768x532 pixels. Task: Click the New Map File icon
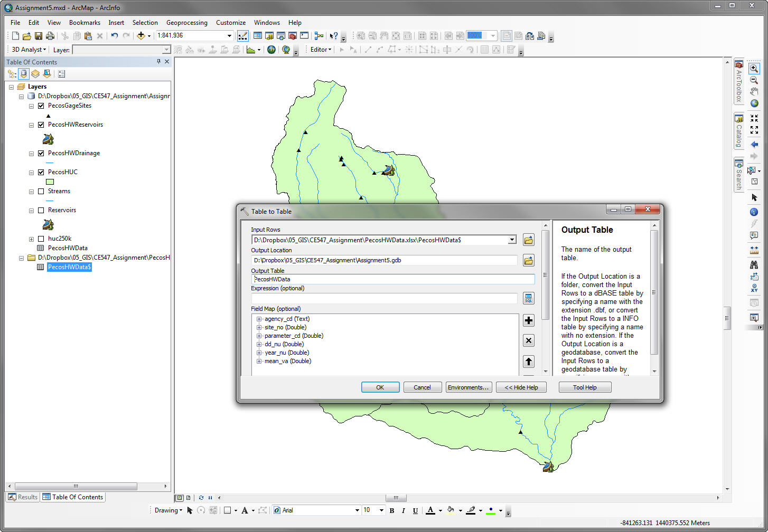point(15,36)
